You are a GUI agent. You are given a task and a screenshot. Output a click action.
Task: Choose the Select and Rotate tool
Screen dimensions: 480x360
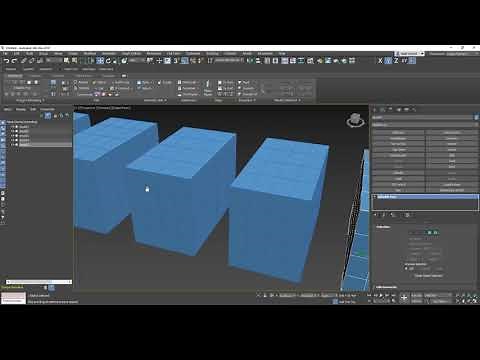108,61
